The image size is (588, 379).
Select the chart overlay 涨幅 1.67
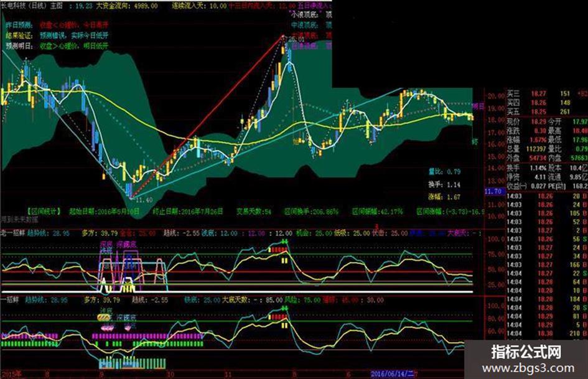[444, 197]
